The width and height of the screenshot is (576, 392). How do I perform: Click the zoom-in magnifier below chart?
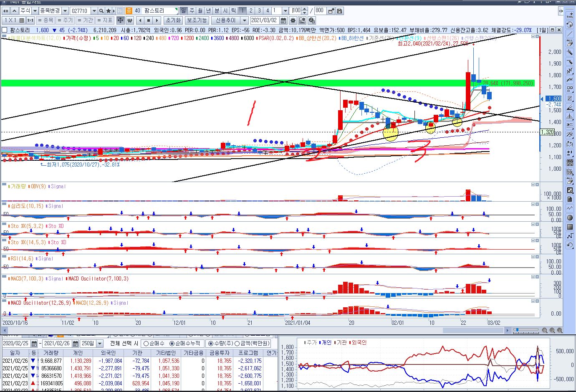[553, 330]
